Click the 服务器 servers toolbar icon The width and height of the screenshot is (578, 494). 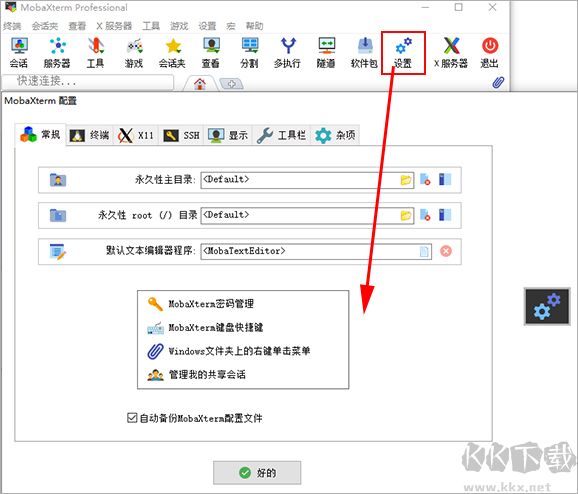(x=57, y=53)
